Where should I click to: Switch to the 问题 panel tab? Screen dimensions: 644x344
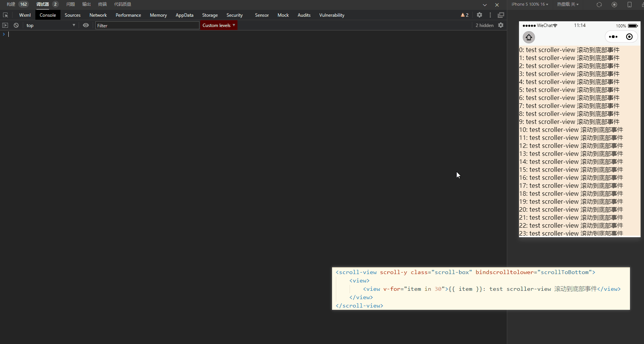pyautogui.click(x=71, y=5)
